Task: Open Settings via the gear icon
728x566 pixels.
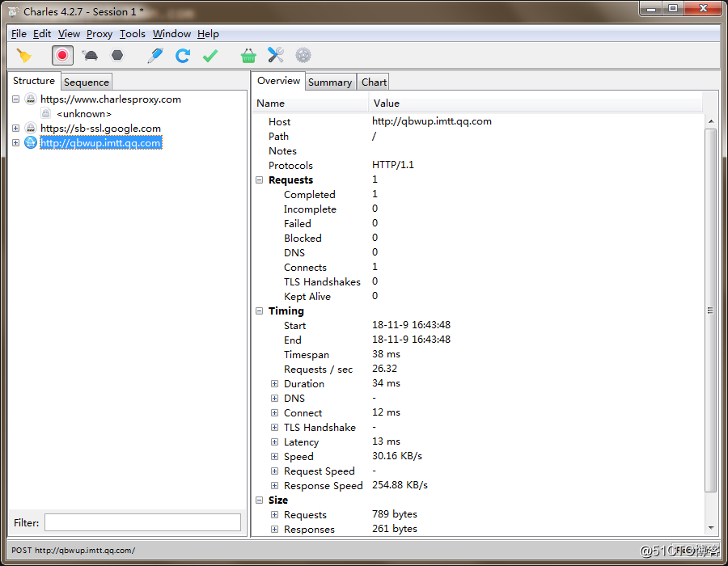Action: 303,56
